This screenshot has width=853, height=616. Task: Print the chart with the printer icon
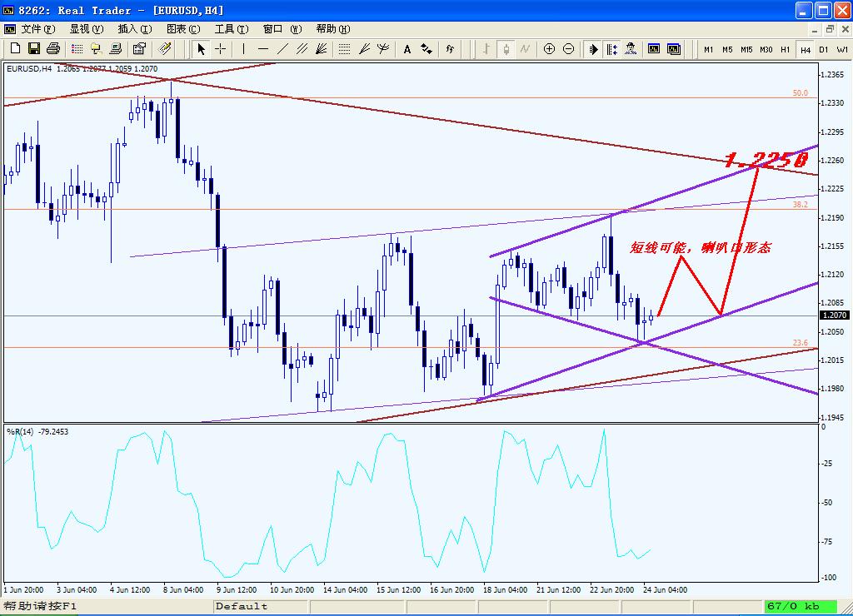[52, 49]
